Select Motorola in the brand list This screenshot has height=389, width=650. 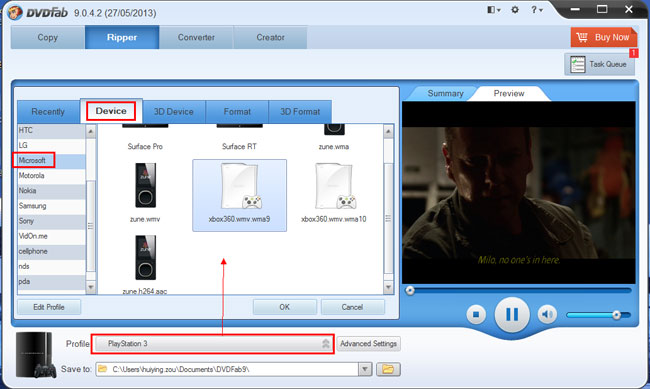[x=51, y=175]
